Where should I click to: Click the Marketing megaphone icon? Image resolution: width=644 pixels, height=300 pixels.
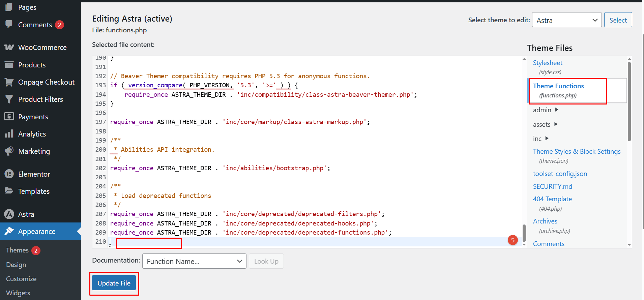(9, 151)
